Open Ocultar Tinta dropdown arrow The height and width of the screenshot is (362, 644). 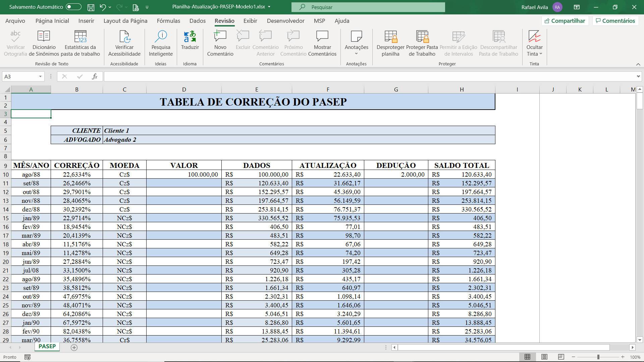(541, 54)
